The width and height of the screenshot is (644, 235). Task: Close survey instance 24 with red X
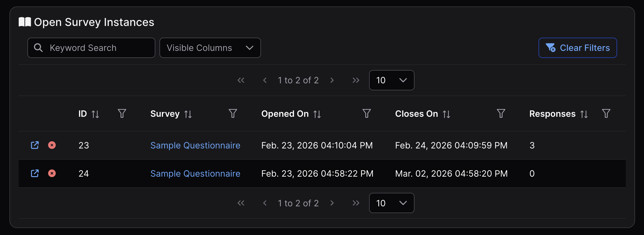pos(52,173)
